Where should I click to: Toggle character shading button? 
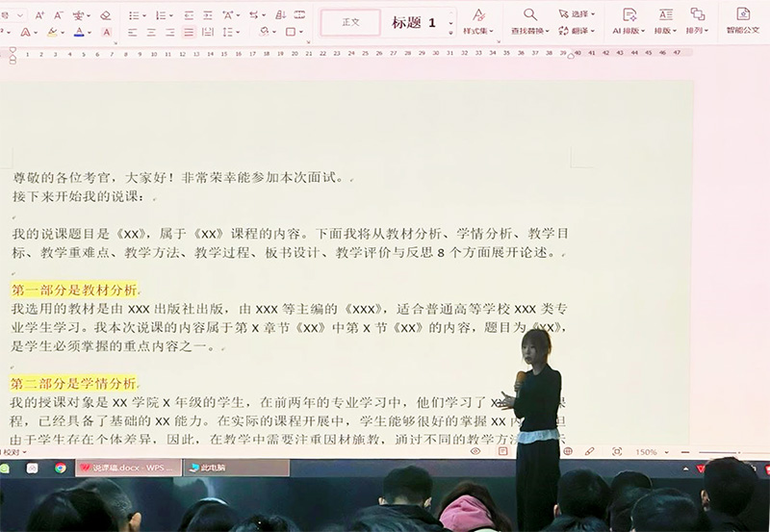[106, 33]
